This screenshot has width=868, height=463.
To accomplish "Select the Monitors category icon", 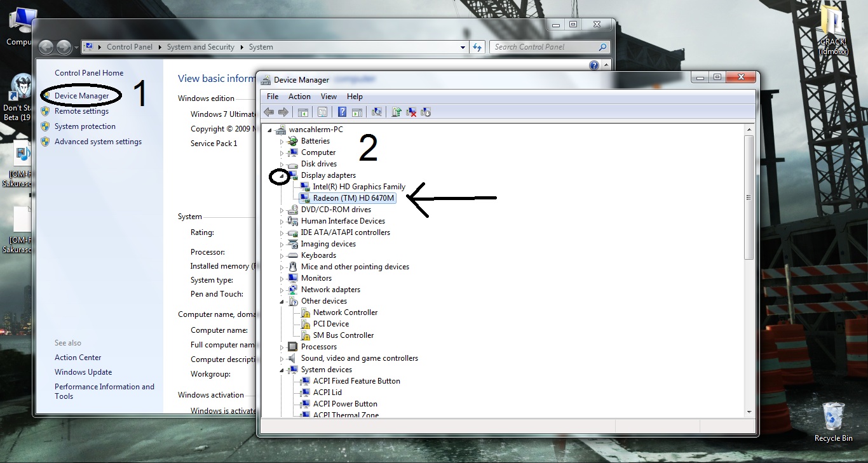I will click(x=293, y=278).
